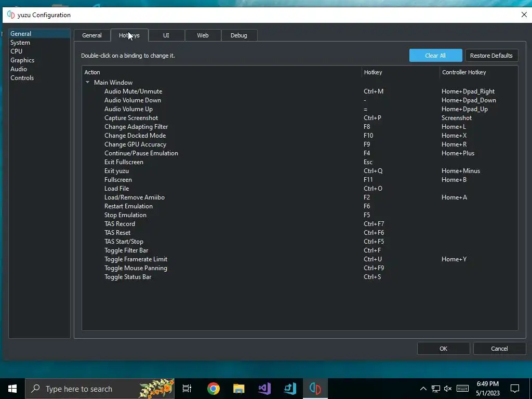Viewport: 532px width, 399px height.
Task: Select the Continue/Pause Emulation action
Action: coord(141,153)
